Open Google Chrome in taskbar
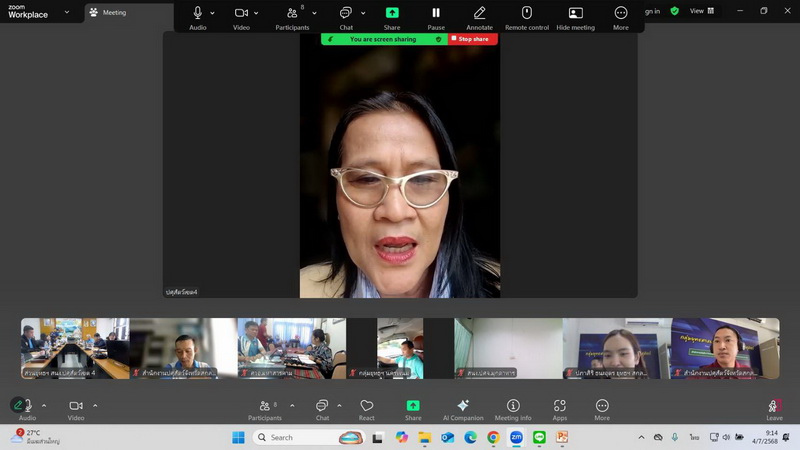Screen dimensions: 800x450 point(493,437)
